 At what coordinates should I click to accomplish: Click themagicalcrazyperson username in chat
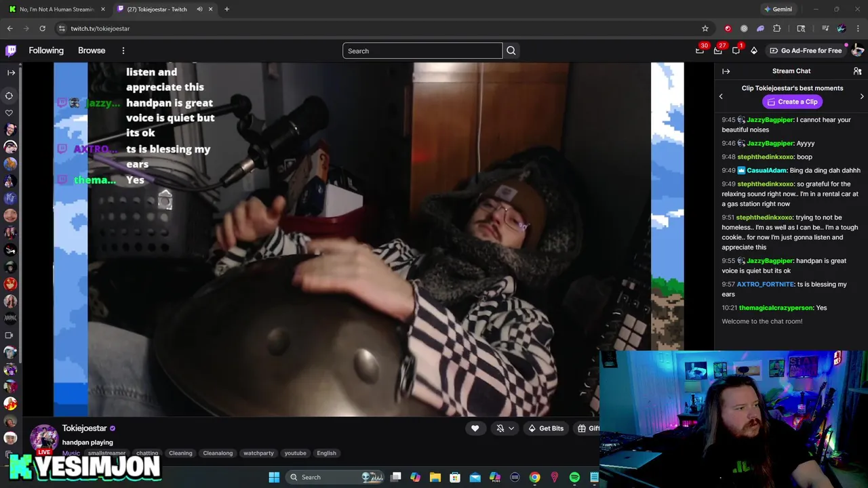pyautogui.click(x=776, y=308)
